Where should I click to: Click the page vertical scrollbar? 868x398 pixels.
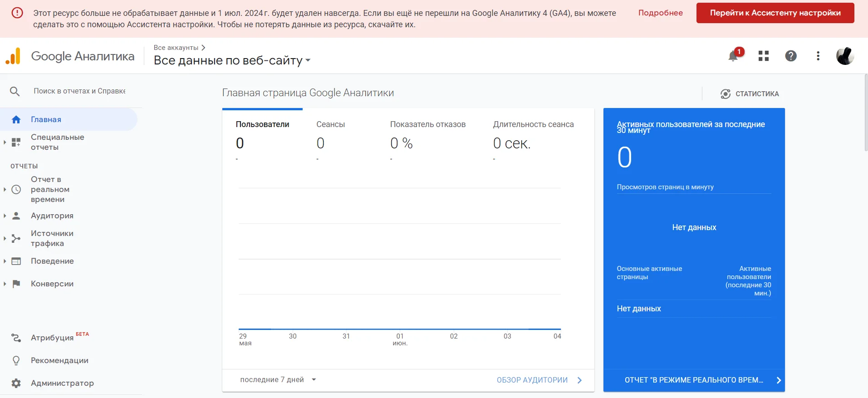pos(866,113)
